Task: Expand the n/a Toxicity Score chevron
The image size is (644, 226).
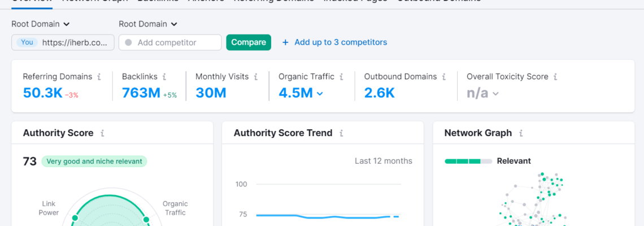Action: click(x=496, y=94)
